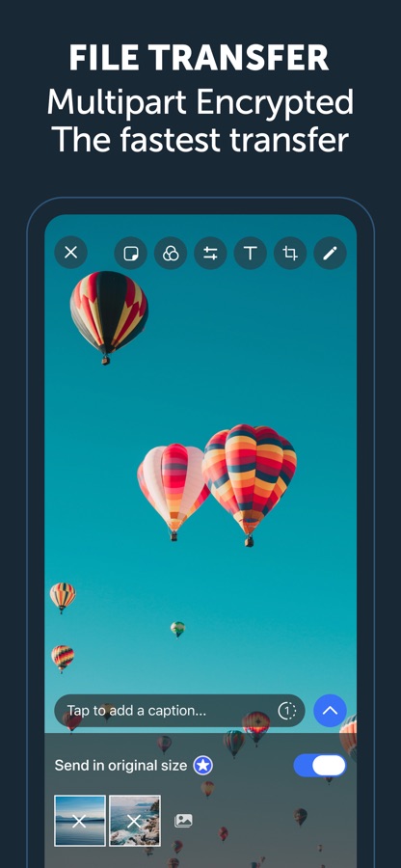Viewport: 401px width, 868px height.
Task: Remove the second rocky coast thumbnail
Action: [134, 821]
